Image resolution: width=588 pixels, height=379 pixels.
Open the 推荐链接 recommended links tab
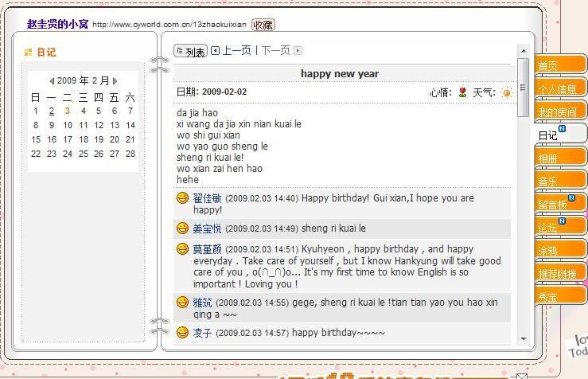[x=559, y=273]
